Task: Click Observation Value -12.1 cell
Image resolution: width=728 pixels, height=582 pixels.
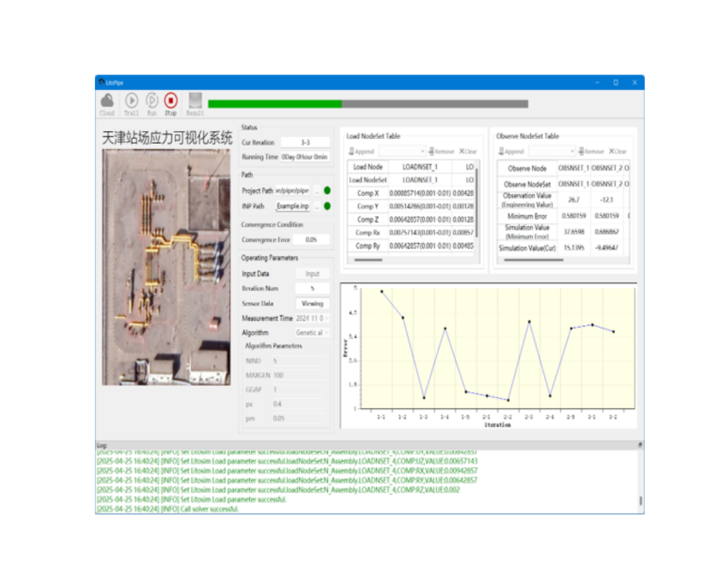Action: tap(606, 200)
